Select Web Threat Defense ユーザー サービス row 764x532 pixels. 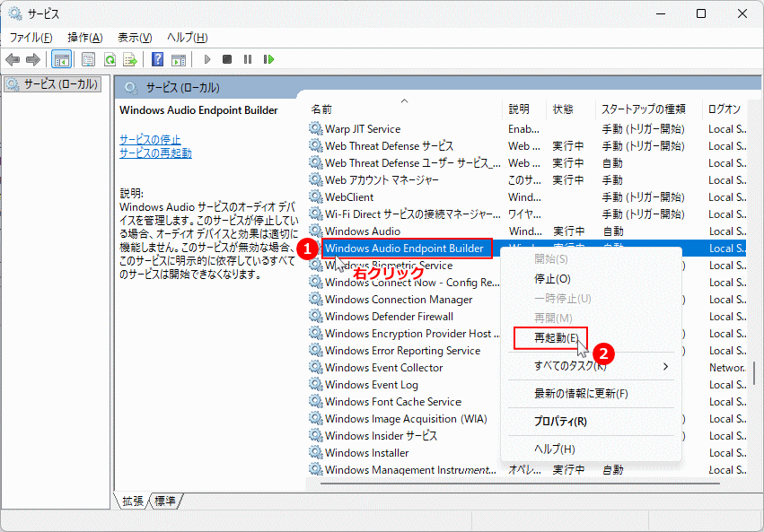[527, 163]
